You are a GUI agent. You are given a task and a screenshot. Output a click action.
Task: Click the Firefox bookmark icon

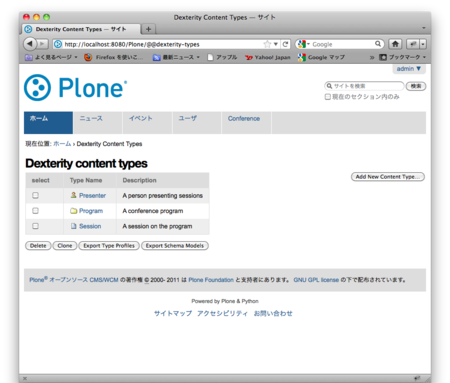click(88, 57)
